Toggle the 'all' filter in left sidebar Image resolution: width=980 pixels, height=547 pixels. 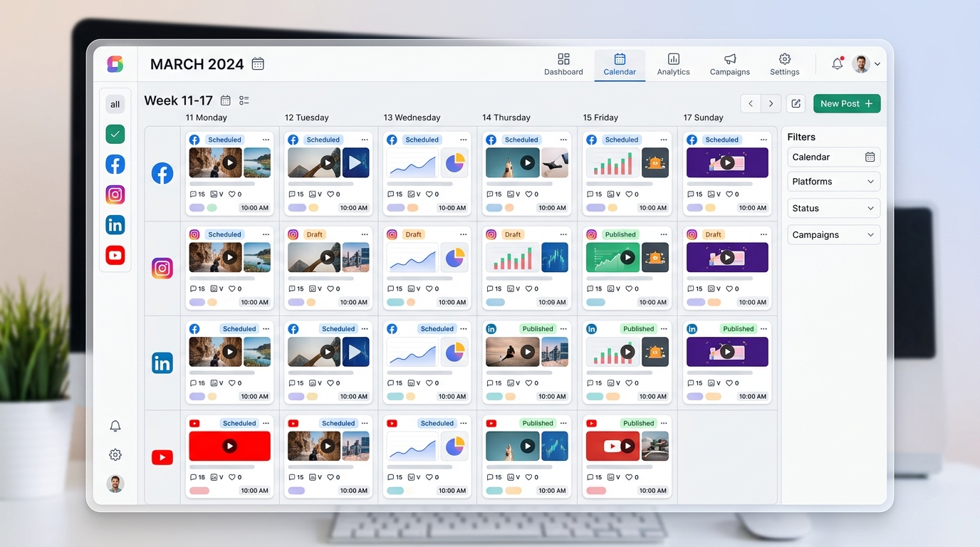(x=115, y=105)
